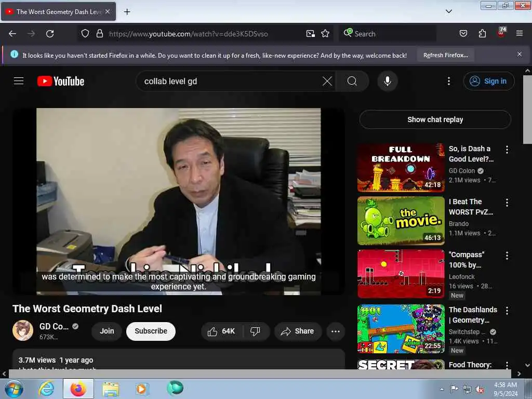Show chat replay
Screen dimensions: 532x399
(435, 119)
